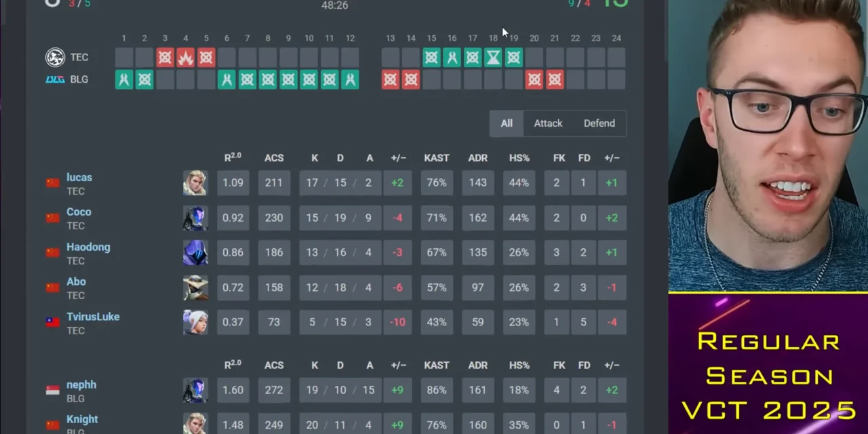Select BLG's round 12 defuse icon
Screen dimensions: 868x434
click(x=350, y=80)
